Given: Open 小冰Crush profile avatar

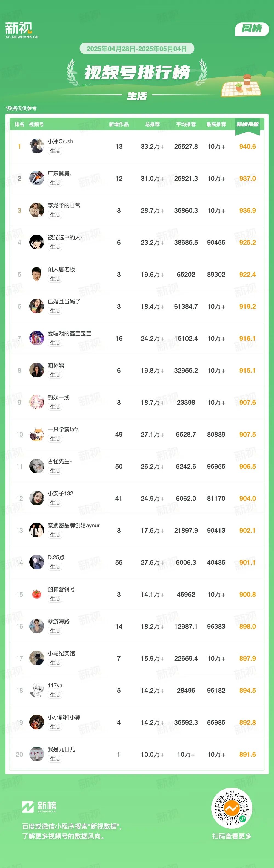Looking at the screenshot, I should (x=36, y=146).
